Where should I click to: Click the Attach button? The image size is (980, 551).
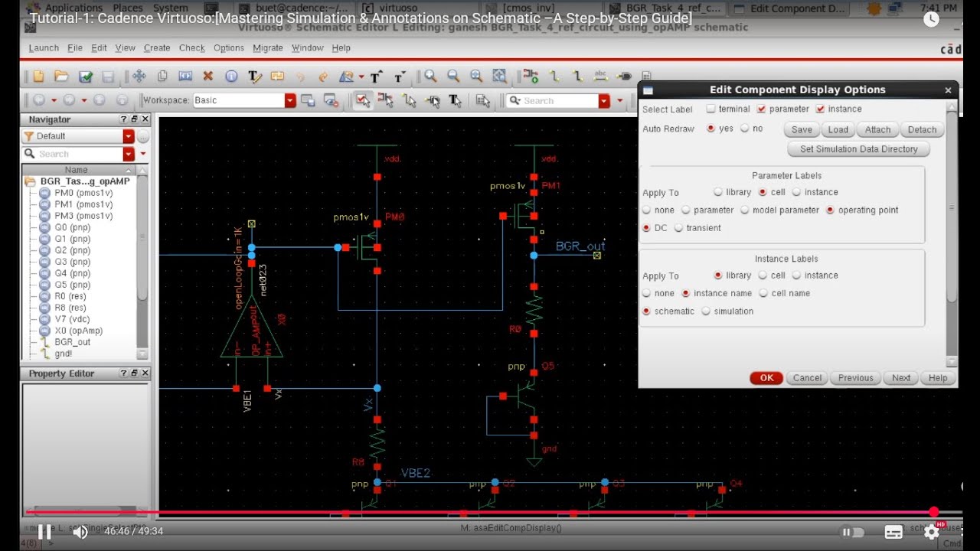coord(877,130)
